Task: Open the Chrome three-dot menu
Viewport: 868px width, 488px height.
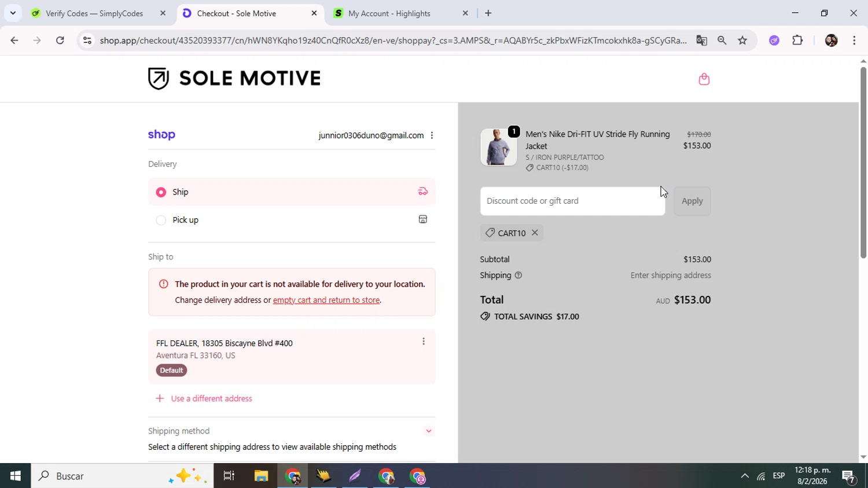Action: click(x=854, y=41)
